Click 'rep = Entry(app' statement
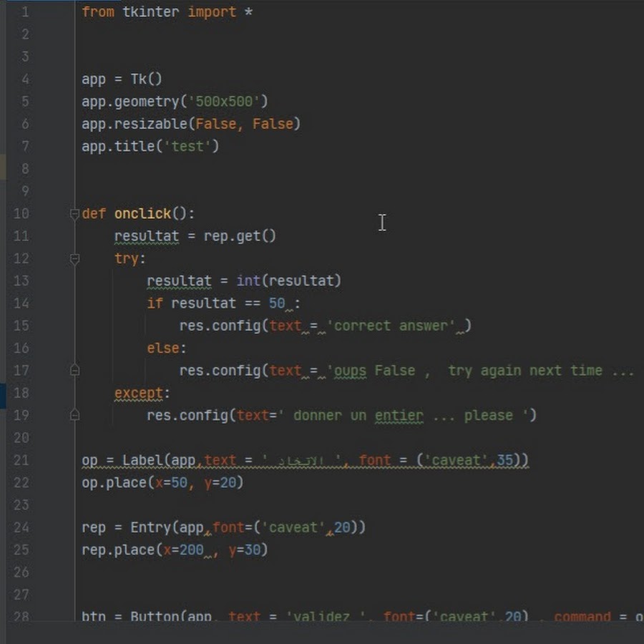Screen dimensions: 644x644 click(x=223, y=528)
